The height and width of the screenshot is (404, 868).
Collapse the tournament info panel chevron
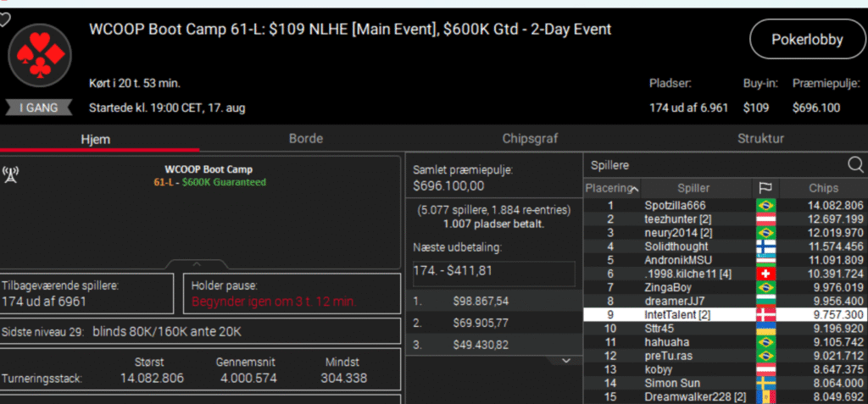point(195,264)
